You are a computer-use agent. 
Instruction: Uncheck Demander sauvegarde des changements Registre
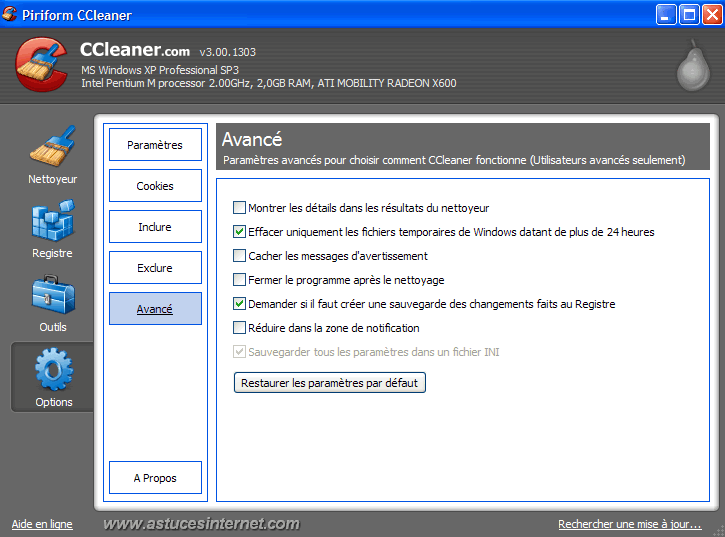(239, 304)
